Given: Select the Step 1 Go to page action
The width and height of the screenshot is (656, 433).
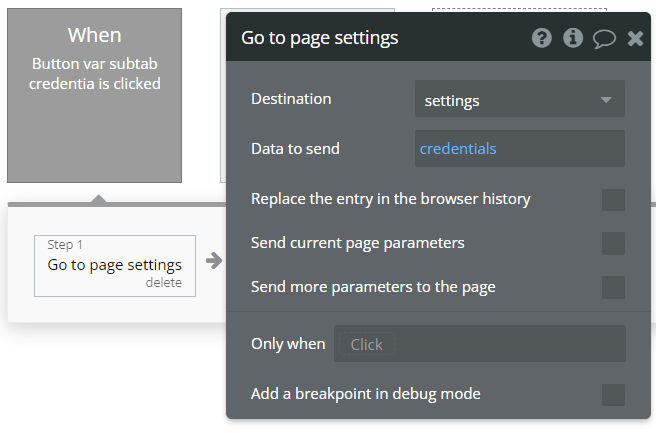Looking at the screenshot, I should [115, 266].
